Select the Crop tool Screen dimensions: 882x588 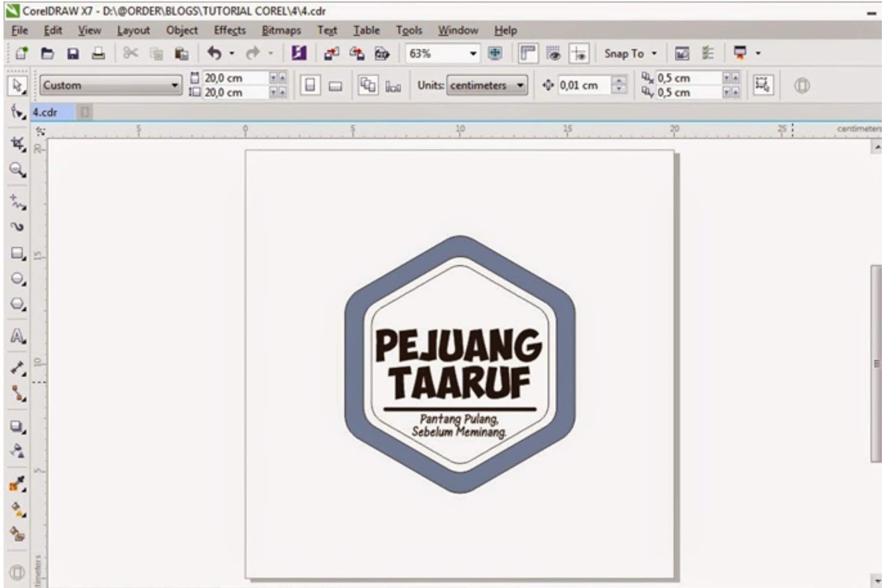click(x=18, y=143)
